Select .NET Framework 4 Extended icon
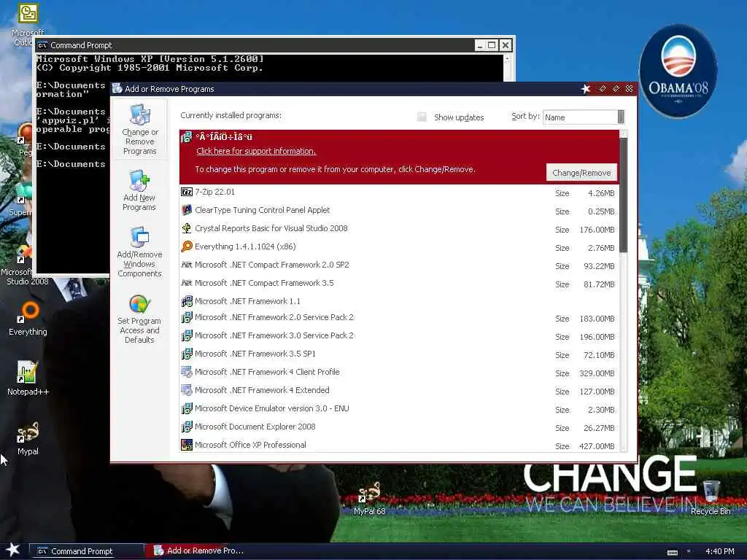This screenshot has height=560, width=747. click(x=187, y=390)
